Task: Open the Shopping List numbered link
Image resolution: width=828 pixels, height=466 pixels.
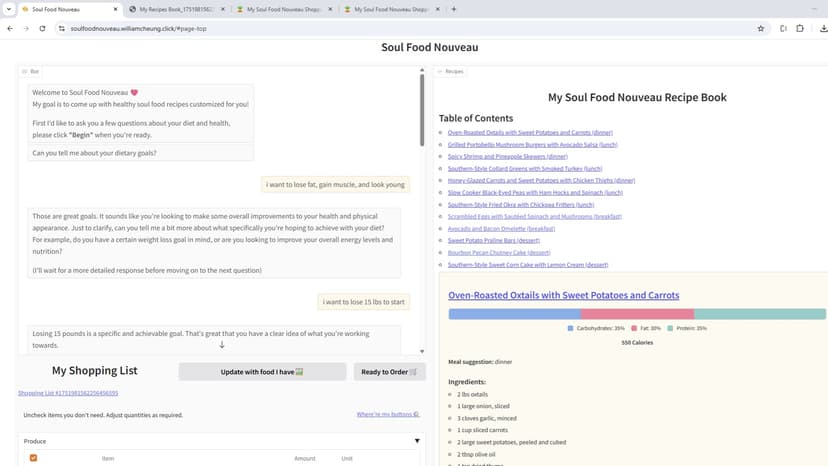Action: [x=68, y=393]
